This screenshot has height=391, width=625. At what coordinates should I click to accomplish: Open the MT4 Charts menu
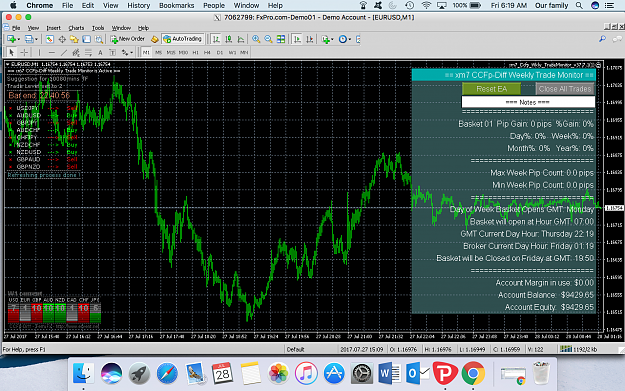click(x=76, y=28)
